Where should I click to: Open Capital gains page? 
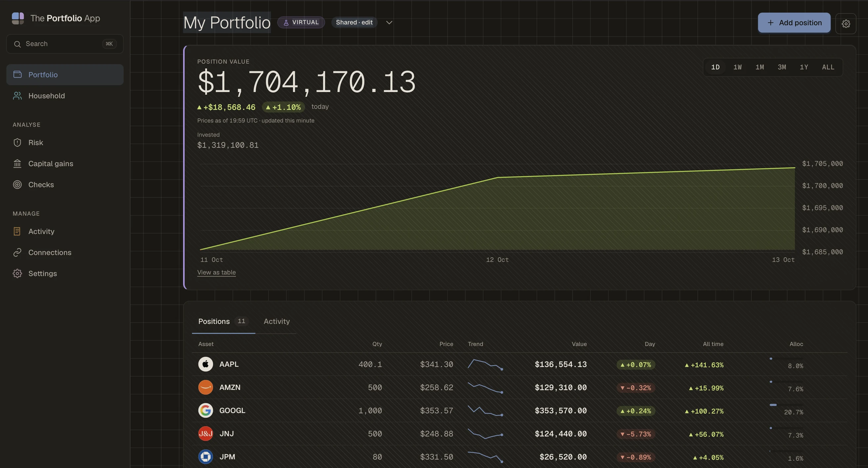pyautogui.click(x=65, y=164)
